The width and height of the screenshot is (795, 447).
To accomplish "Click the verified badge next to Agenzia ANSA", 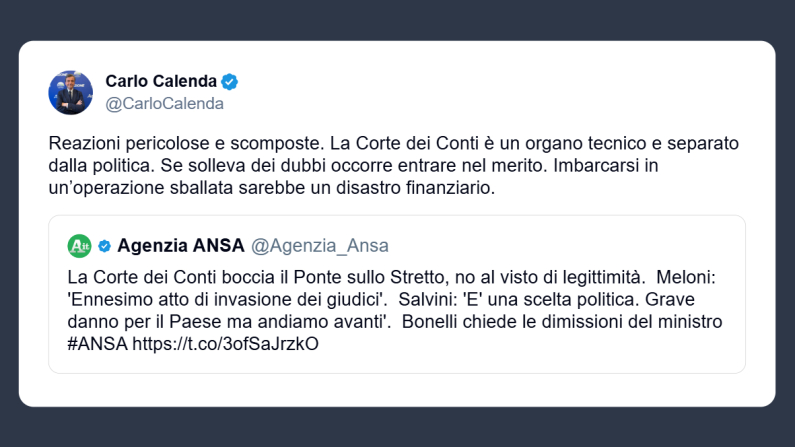I will tap(104, 246).
